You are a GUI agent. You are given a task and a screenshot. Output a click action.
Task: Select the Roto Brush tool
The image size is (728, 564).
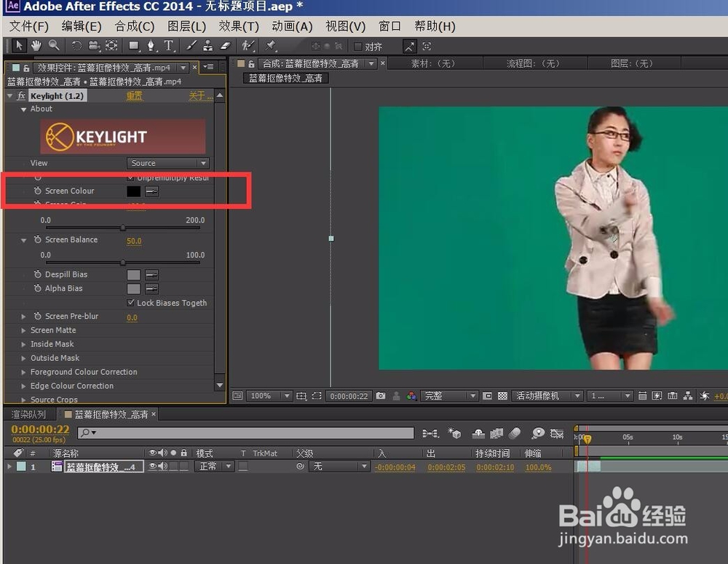click(x=248, y=46)
